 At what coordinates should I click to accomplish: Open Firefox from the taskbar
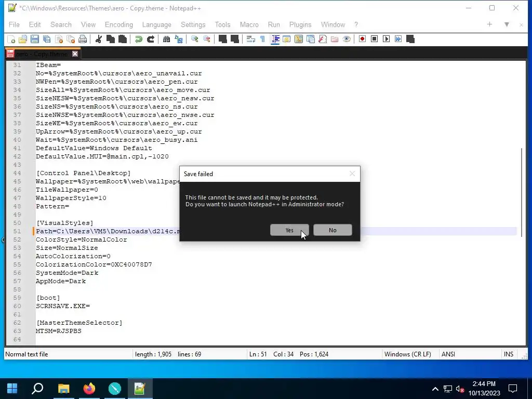(x=89, y=388)
